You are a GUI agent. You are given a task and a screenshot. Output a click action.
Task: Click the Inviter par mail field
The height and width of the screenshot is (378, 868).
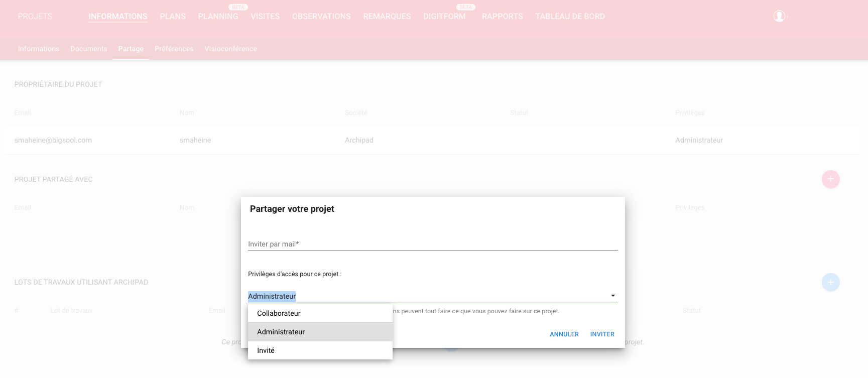tap(432, 244)
